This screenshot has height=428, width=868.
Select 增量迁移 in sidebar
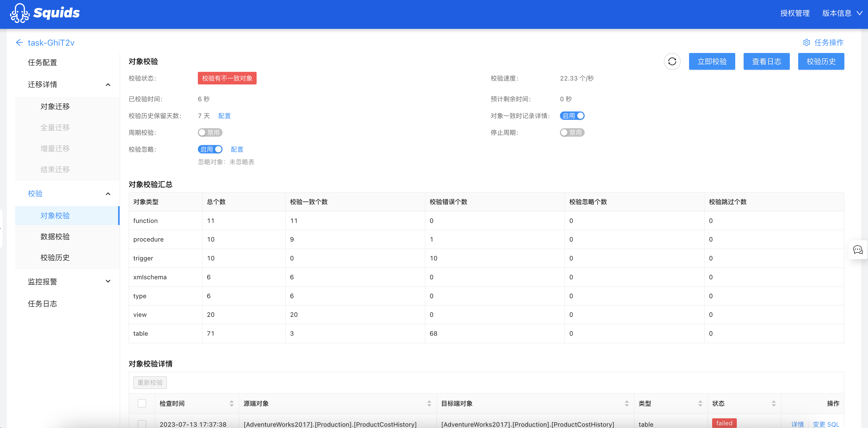(x=55, y=148)
